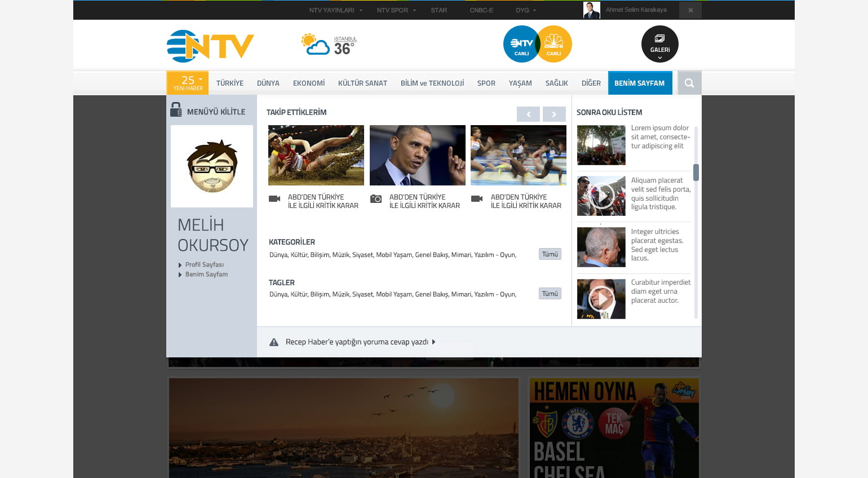Open the Profil Sayfası link
868x478 pixels.
point(204,265)
